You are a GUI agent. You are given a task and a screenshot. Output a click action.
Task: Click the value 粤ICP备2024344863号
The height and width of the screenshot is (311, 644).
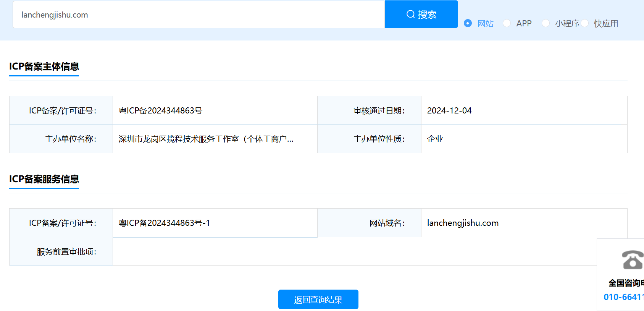tap(160, 110)
